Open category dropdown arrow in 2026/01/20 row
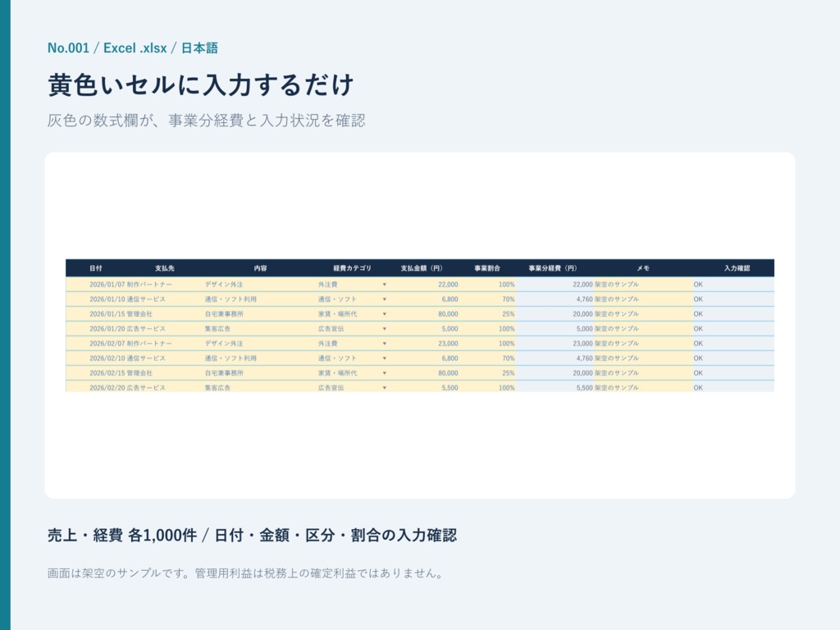 pos(384,329)
